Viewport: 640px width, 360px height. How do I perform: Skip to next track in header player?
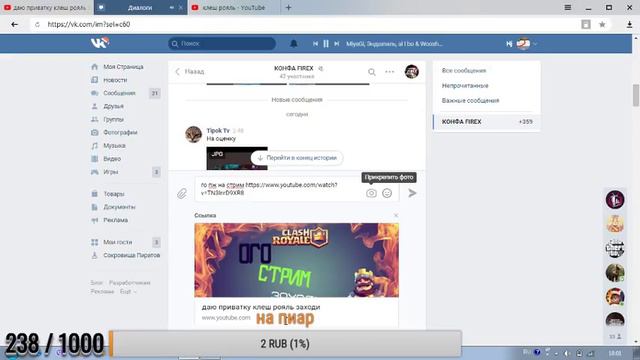[x=336, y=44]
